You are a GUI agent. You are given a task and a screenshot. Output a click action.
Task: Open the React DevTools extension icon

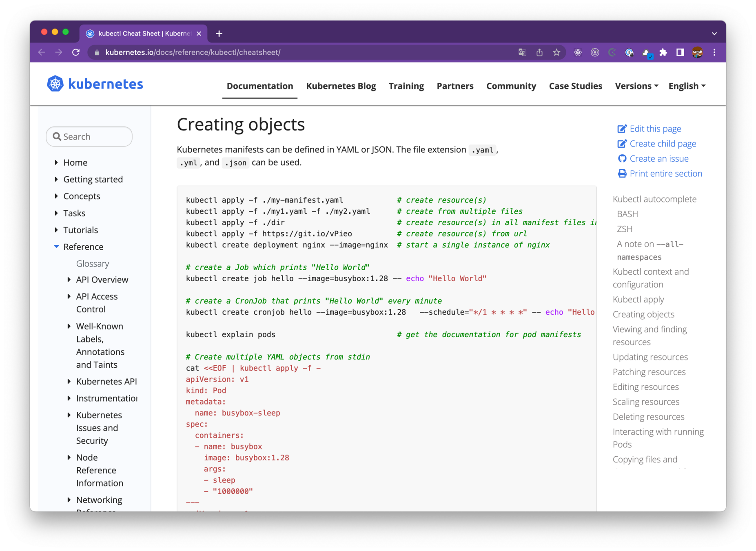click(578, 52)
